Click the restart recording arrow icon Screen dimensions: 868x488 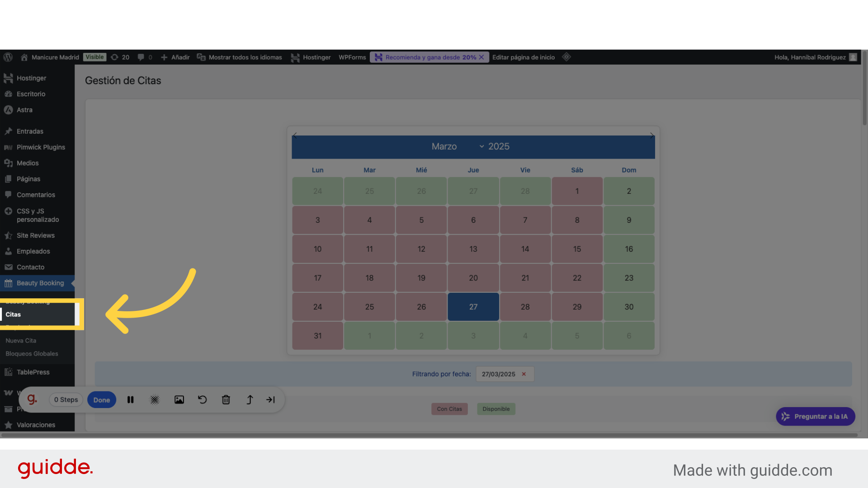tap(202, 400)
